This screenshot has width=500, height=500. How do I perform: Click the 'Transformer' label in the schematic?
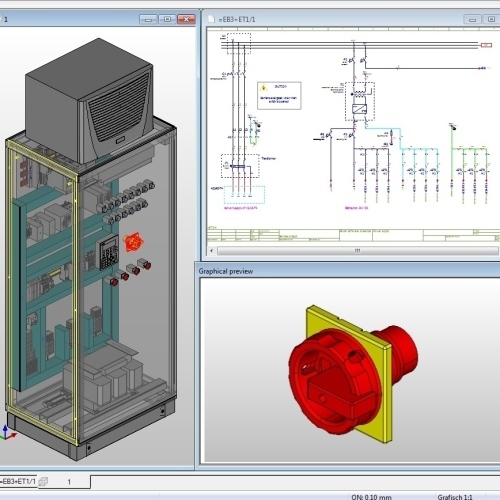point(269,158)
